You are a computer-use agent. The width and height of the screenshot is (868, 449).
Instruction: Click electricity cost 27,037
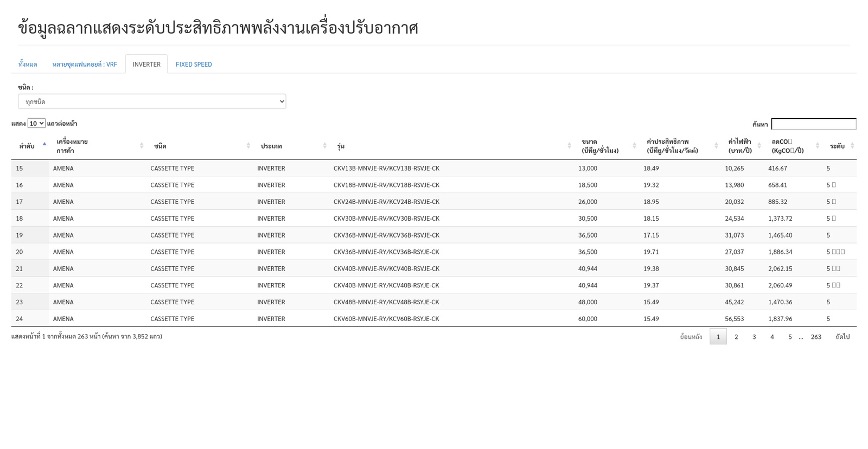pos(735,252)
